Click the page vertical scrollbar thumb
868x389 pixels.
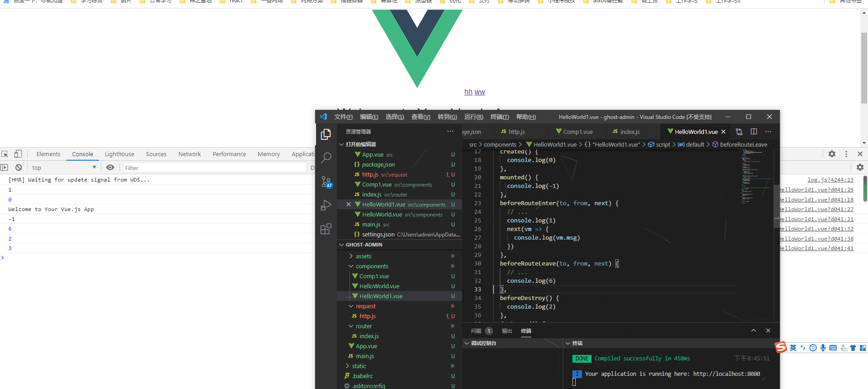[864, 68]
